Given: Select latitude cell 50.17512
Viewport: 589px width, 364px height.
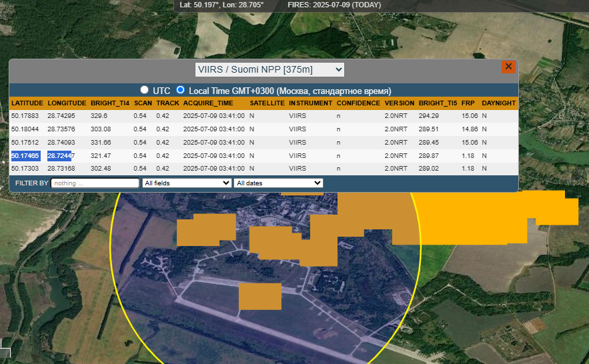Looking at the screenshot, I should [25, 143].
